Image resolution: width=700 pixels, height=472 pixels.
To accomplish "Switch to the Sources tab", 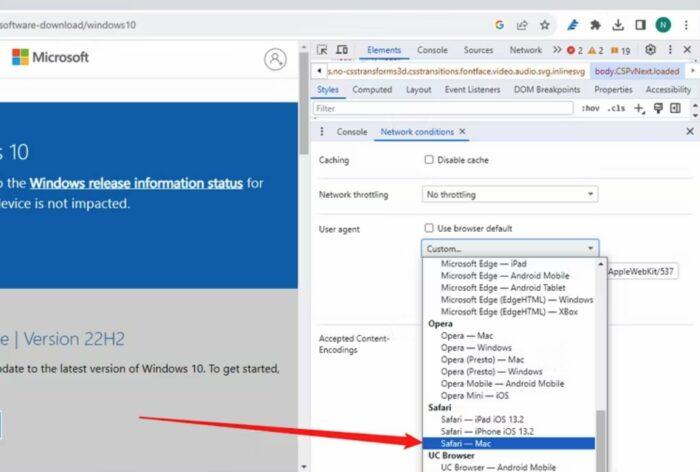I will pos(478,50).
